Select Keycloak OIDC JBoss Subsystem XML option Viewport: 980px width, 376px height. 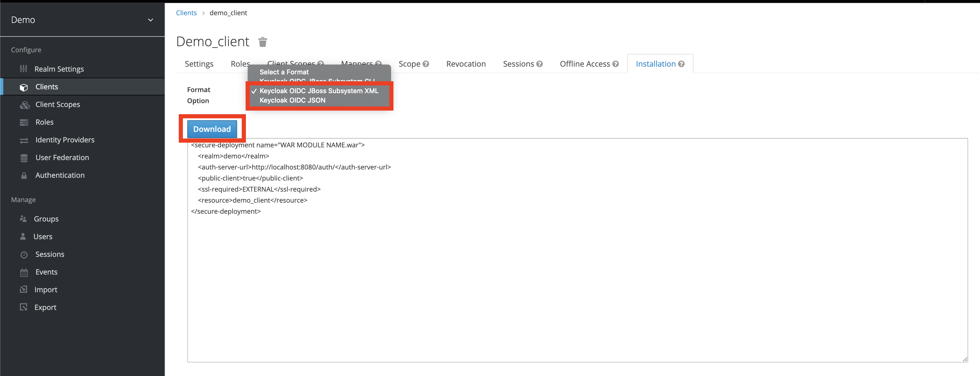[318, 91]
